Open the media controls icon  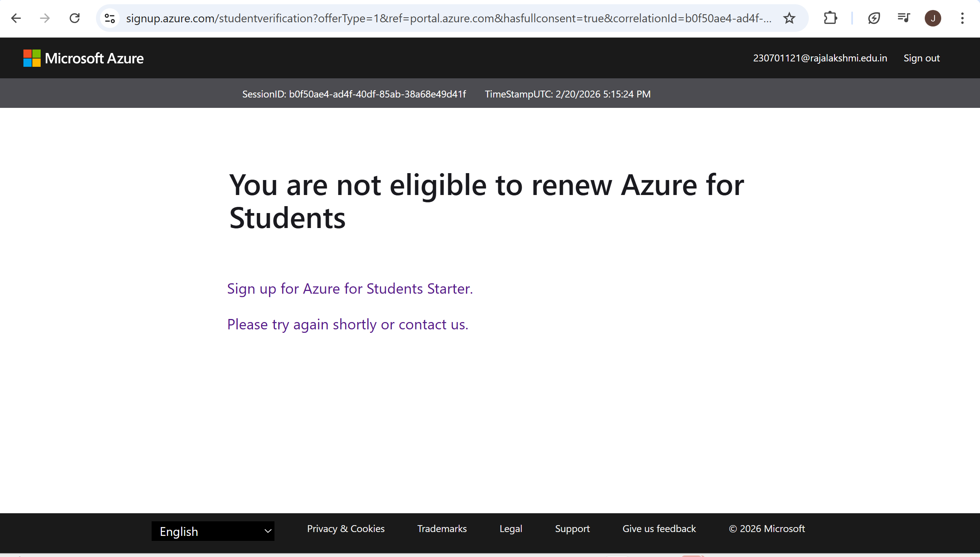(904, 18)
